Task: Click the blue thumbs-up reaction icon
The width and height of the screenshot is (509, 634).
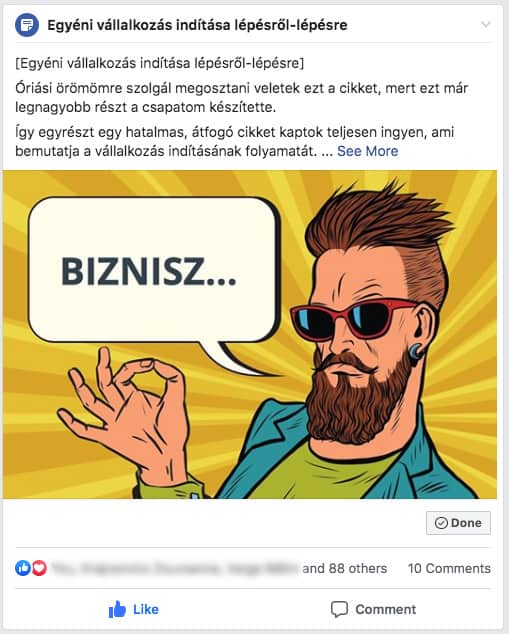Action: pos(23,568)
